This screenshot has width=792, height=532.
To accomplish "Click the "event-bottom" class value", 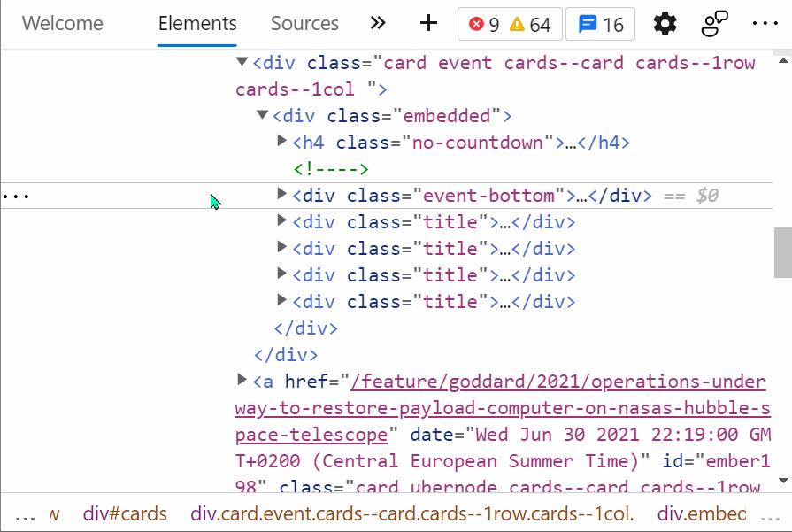I will pyautogui.click(x=488, y=196).
